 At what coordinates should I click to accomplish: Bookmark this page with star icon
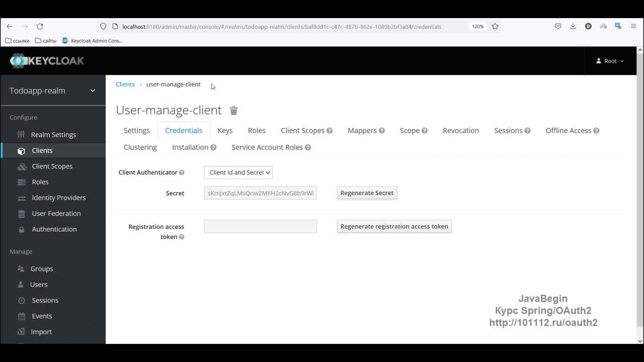tap(495, 26)
